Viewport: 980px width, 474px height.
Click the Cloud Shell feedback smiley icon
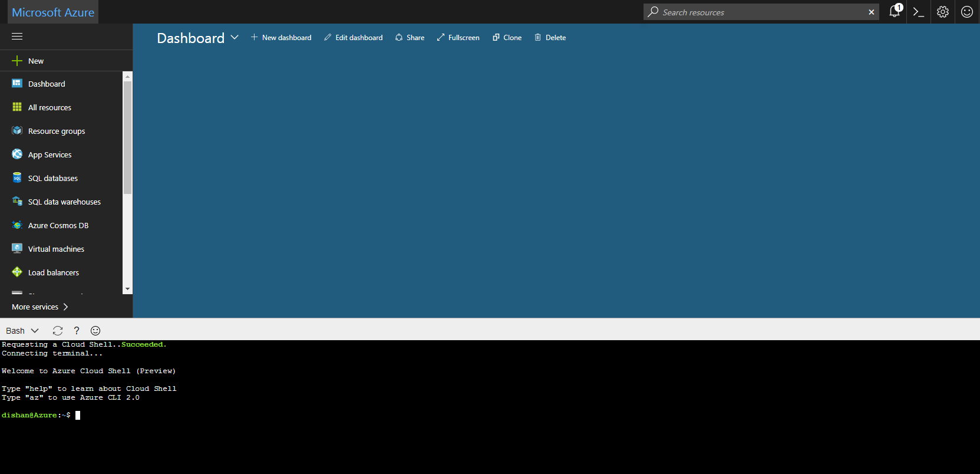pyautogui.click(x=95, y=331)
